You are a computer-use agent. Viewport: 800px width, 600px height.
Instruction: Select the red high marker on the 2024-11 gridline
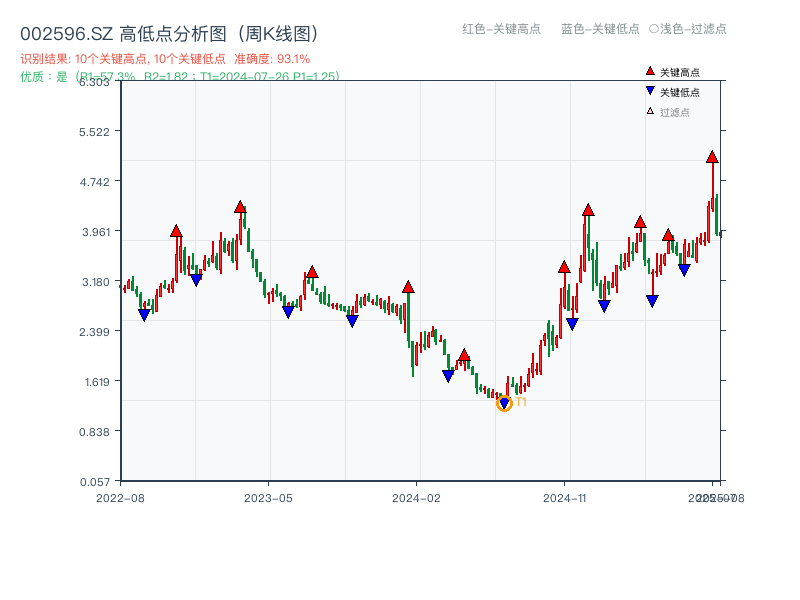564,267
